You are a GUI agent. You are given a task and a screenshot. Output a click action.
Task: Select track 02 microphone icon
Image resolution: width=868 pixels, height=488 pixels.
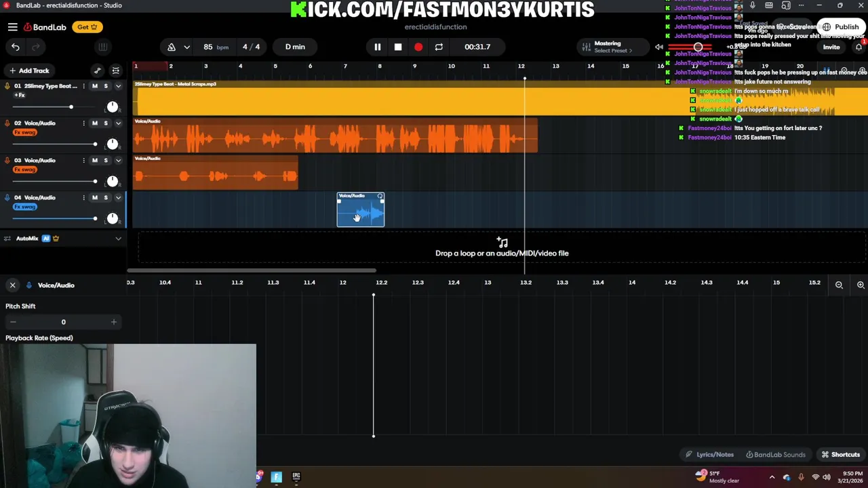tap(7, 123)
